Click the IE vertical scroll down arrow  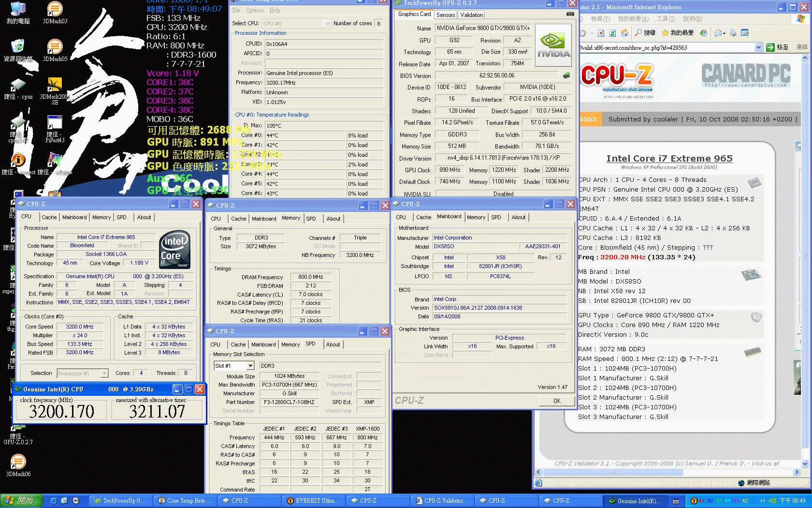click(x=805, y=463)
